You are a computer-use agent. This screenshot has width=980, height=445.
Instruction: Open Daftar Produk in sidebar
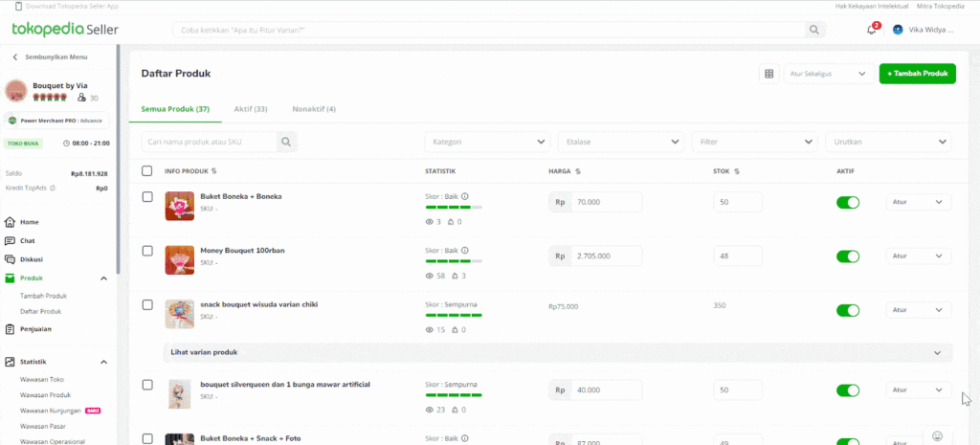[x=40, y=311]
